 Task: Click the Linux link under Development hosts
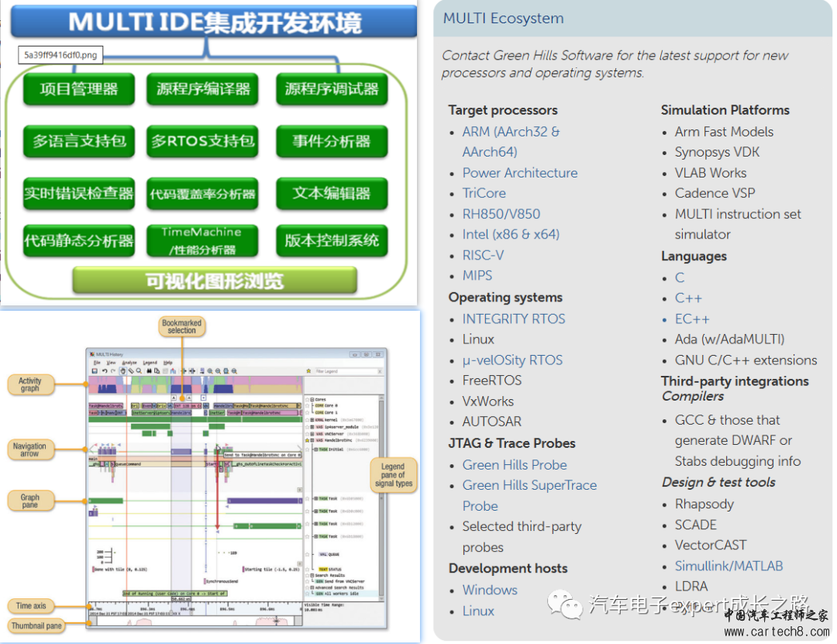[478, 611]
